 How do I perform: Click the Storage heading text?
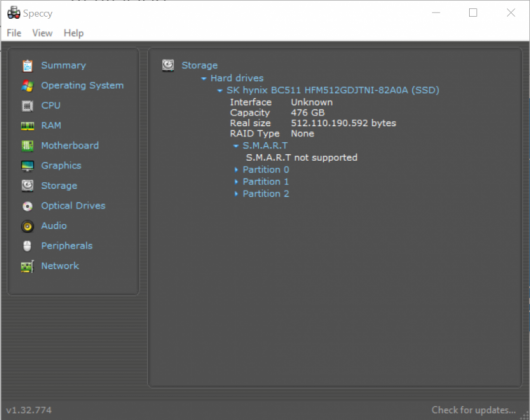(x=199, y=66)
